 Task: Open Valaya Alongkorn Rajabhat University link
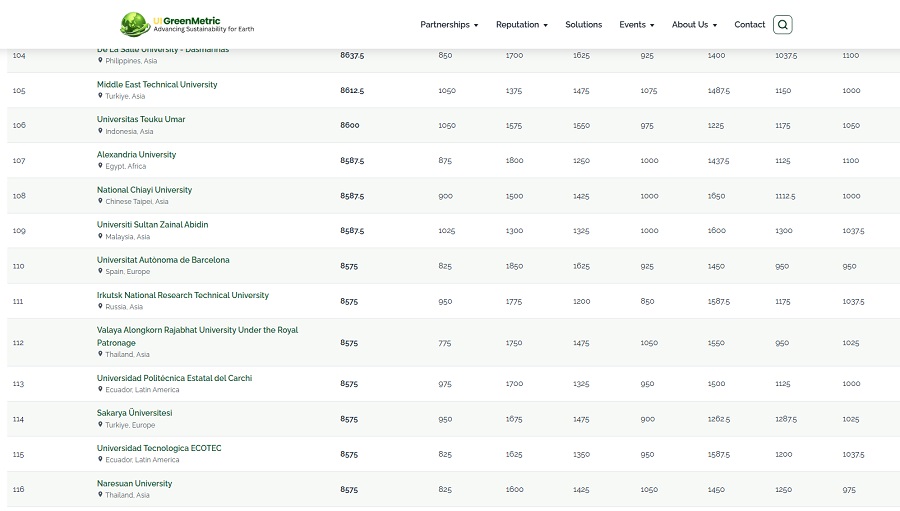[x=197, y=336]
